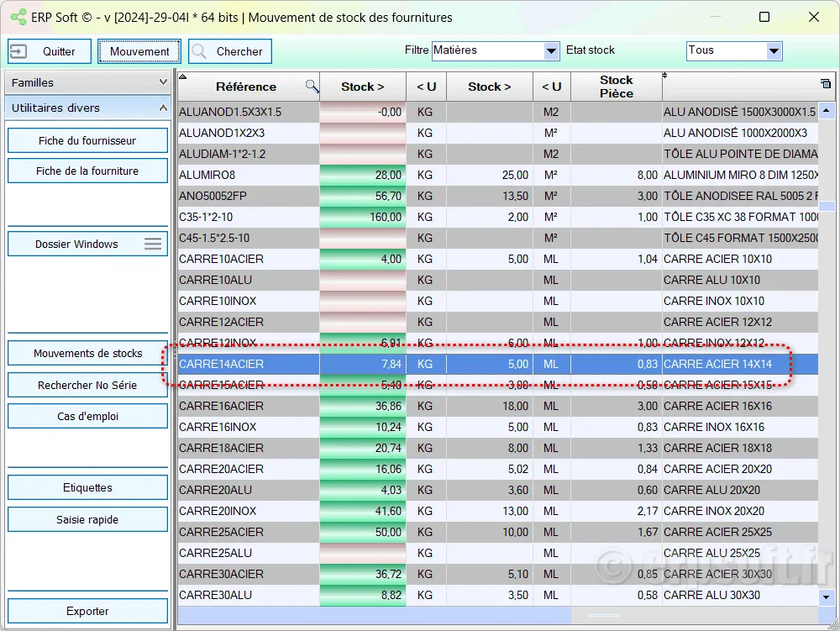This screenshot has height=631, width=840.
Task: Sort by the Stock Pièce column header
Action: click(x=616, y=87)
